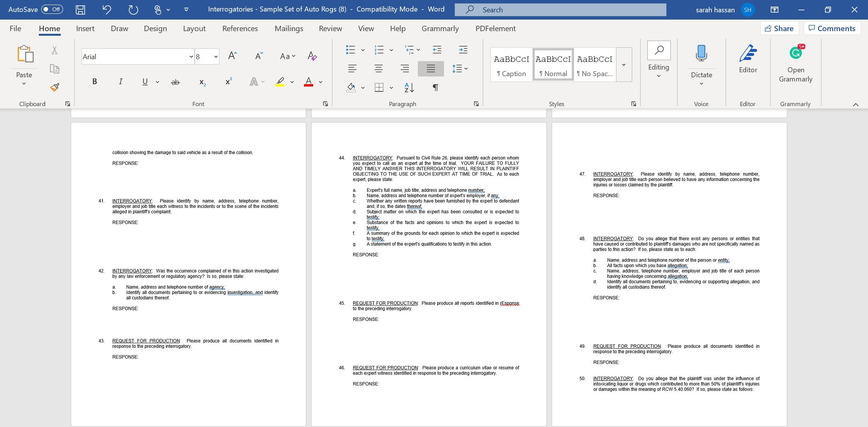Apply yellow text highlight color

point(280,81)
